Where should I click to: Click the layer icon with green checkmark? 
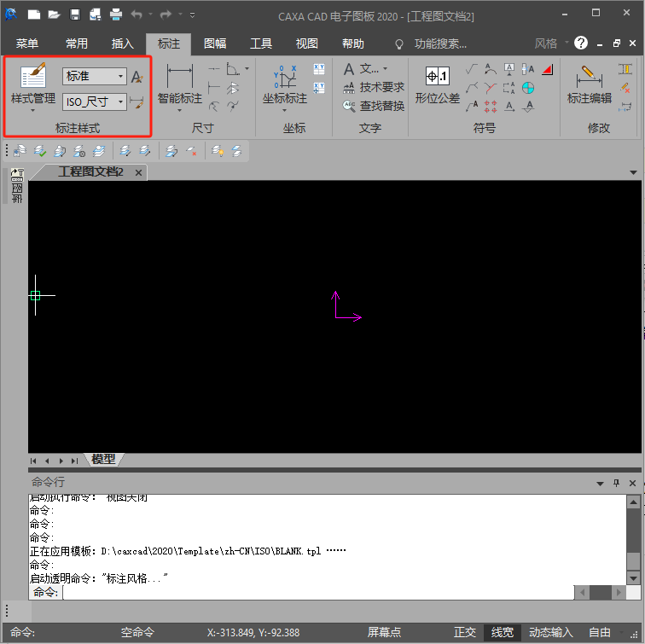click(40, 151)
